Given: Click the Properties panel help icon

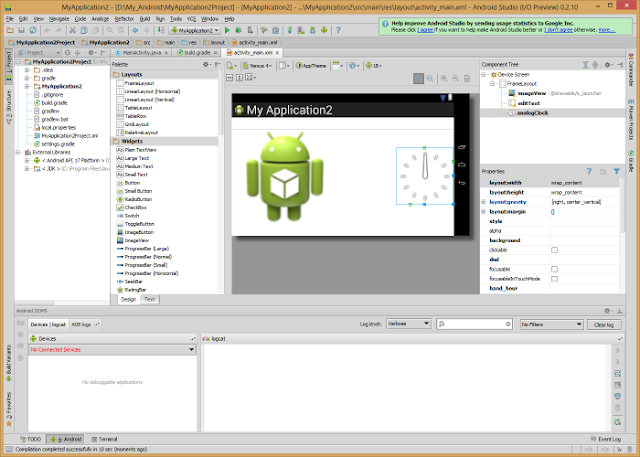Looking at the screenshot, I should point(589,172).
